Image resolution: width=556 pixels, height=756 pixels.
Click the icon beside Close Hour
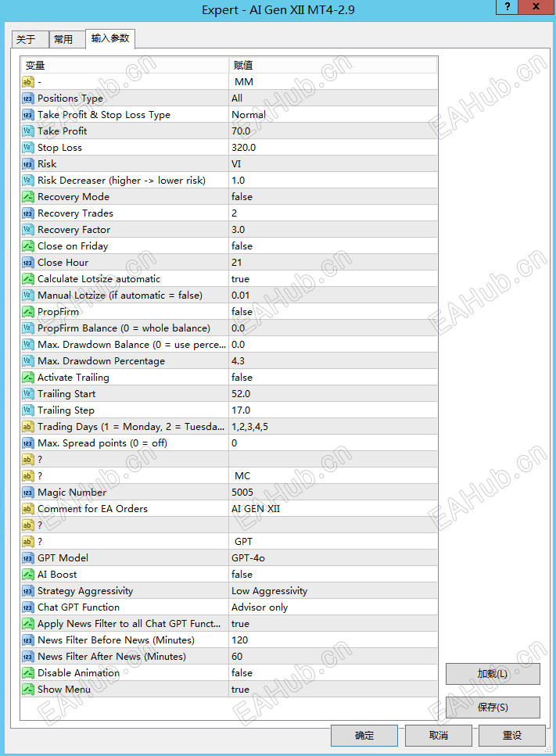[x=28, y=262]
